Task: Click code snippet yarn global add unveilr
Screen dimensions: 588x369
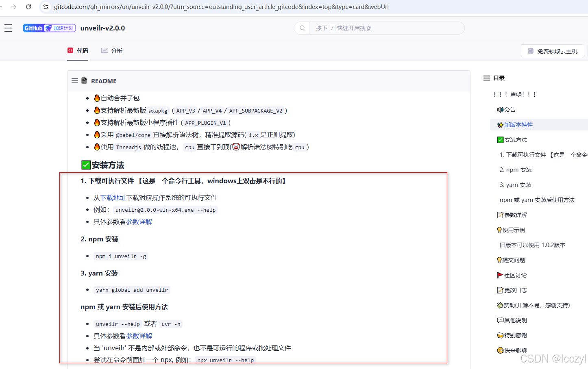Action: click(x=132, y=290)
